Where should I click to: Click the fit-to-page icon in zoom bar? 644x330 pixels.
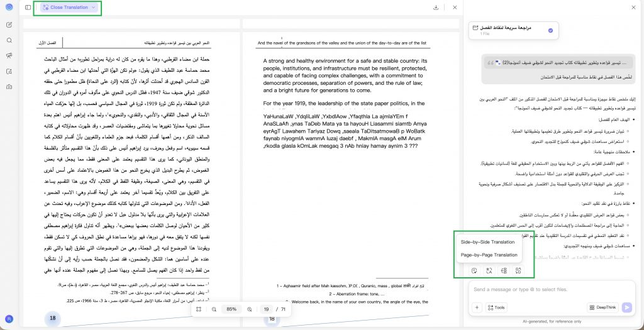tap(199, 309)
